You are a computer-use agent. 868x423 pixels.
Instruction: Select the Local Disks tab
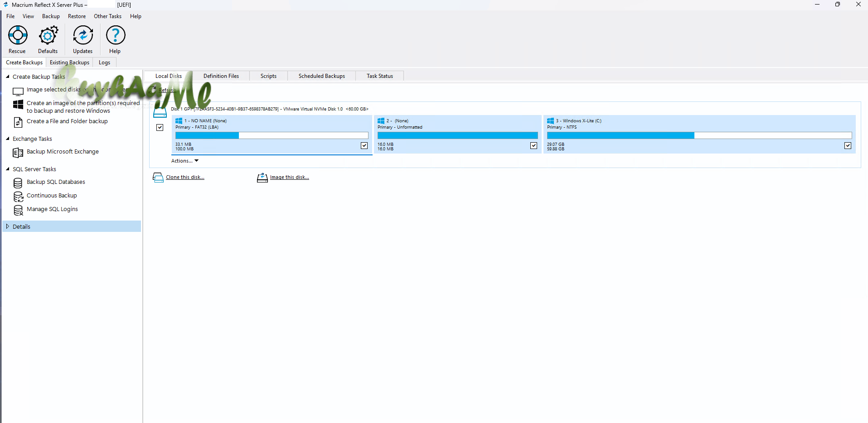pos(169,76)
